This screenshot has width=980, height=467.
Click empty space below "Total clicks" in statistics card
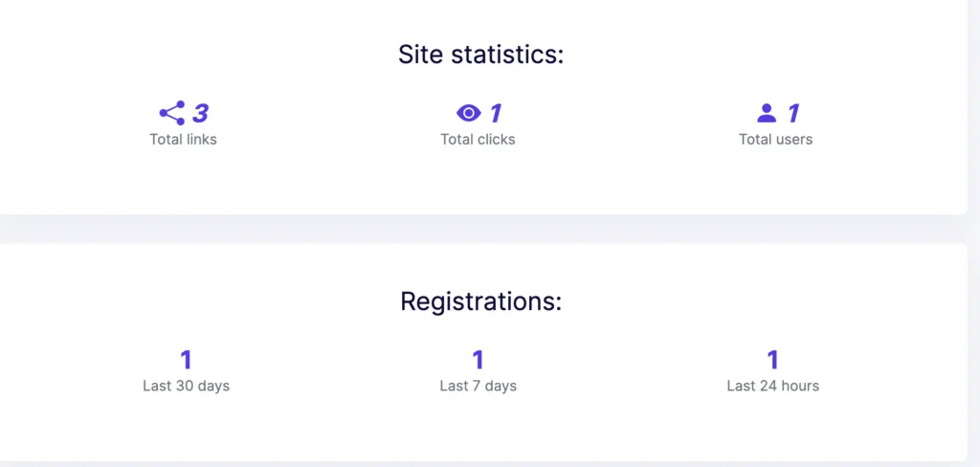tap(478, 182)
